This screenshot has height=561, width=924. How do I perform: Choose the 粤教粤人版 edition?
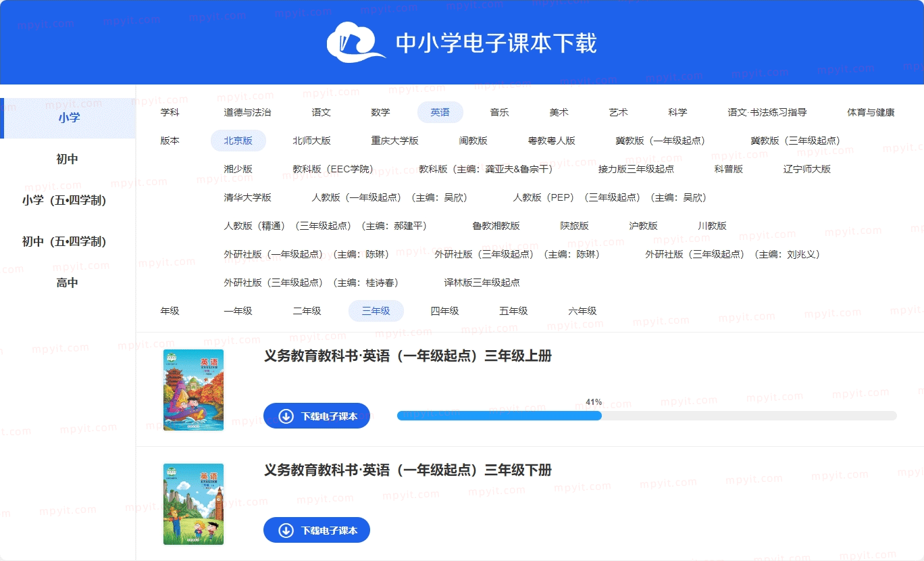click(x=552, y=141)
